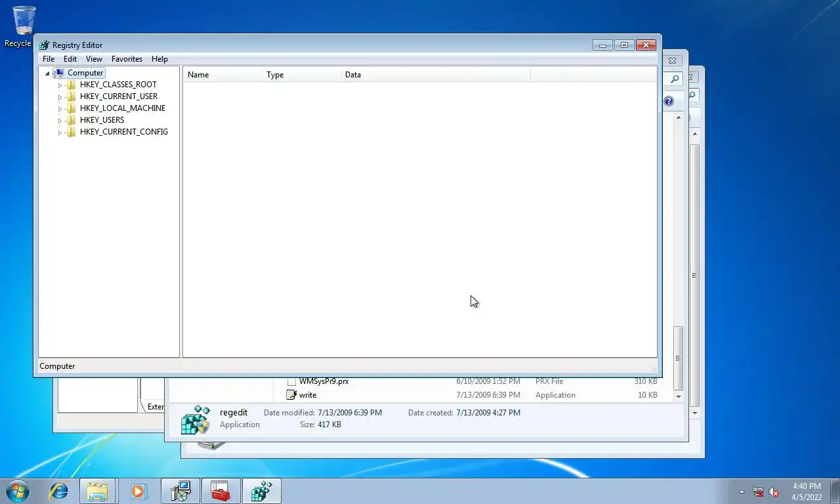The image size is (840, 504).
Task: Click the HKEY_CURRENT_USER folder icon
Action: pyautogui.click(x=71, y=96)
